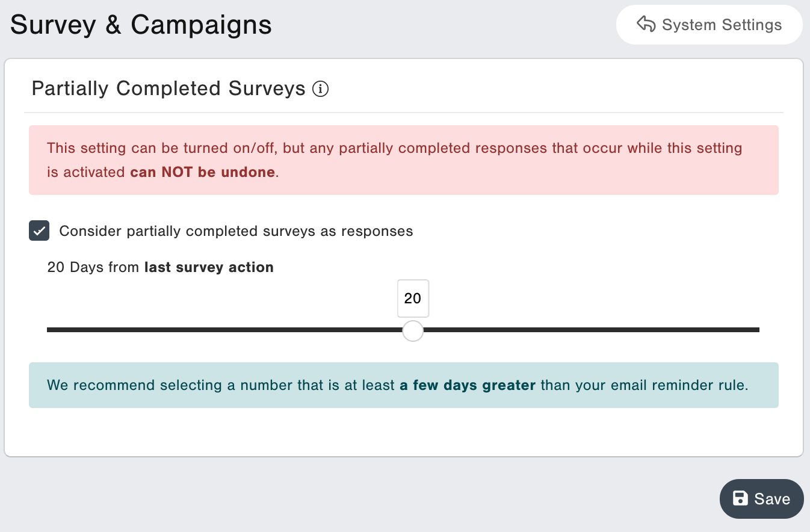This screenshot has height=532, width=810.
Task: Click the "20 Days from" label text
Action: tap(94, 267)
